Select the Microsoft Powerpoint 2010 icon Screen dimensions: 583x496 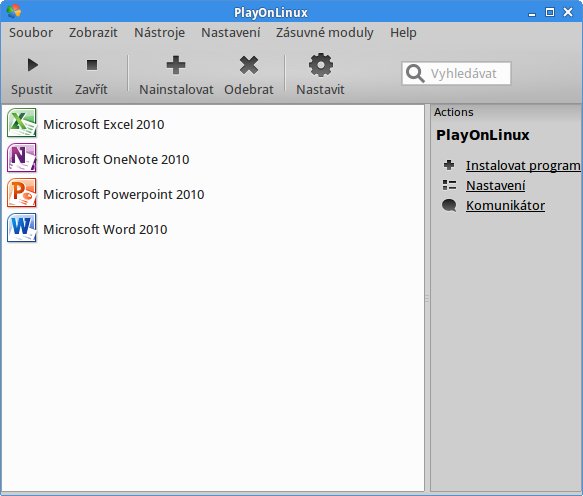22,193
